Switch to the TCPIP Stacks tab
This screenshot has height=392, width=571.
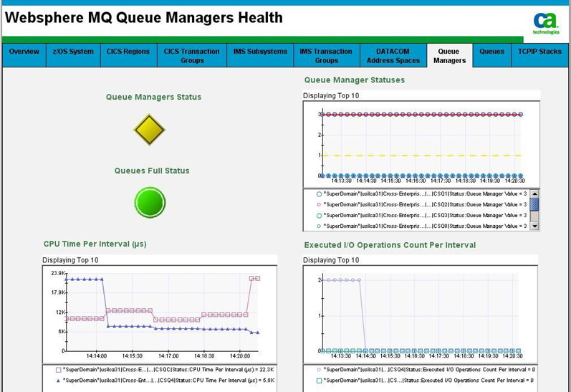tap(539, 55)
